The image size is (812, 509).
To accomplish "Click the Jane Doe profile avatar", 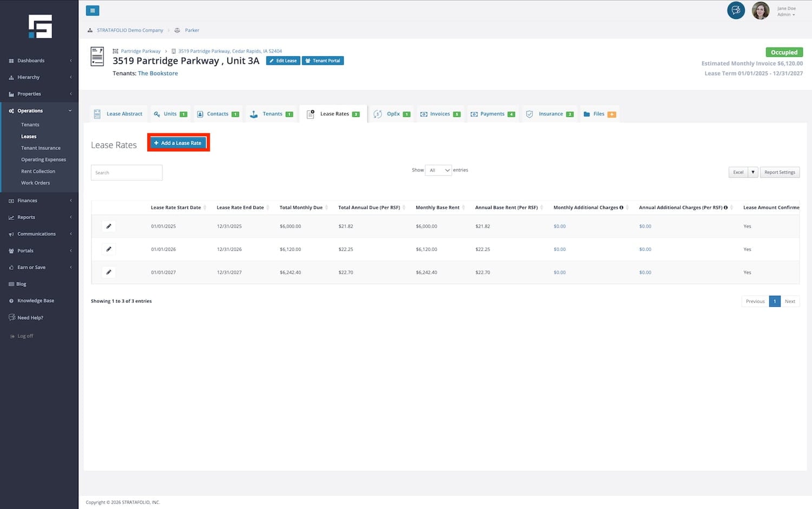I will point(760,11).
